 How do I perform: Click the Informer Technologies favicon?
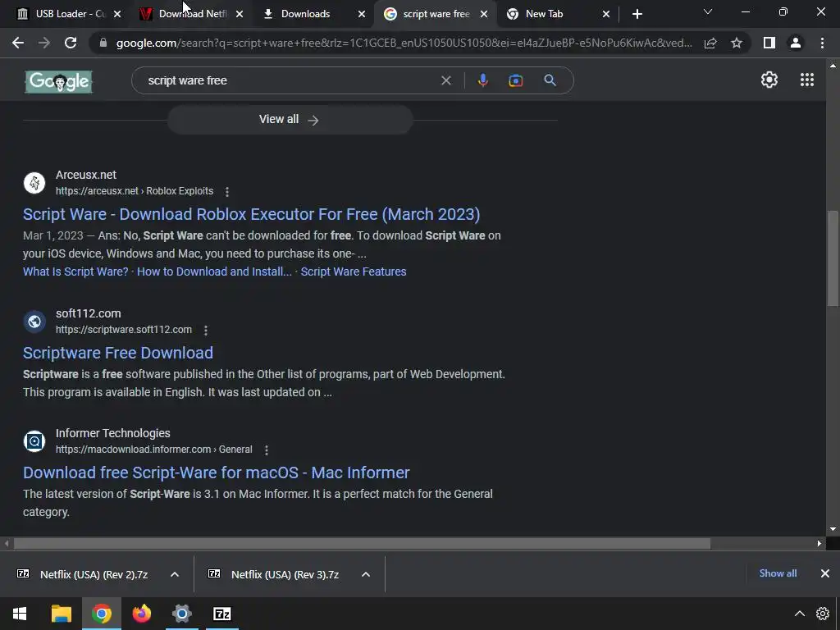click(34, 441)
